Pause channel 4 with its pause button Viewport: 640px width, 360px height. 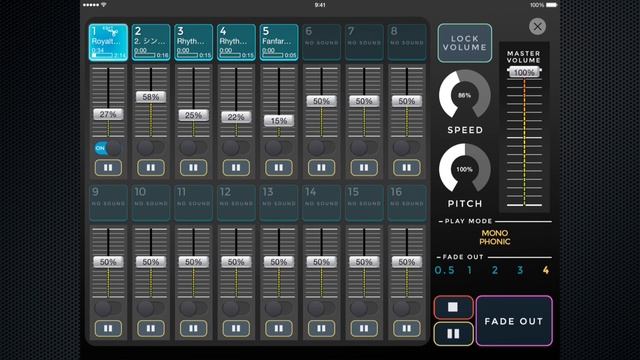[x=236, y=167]
